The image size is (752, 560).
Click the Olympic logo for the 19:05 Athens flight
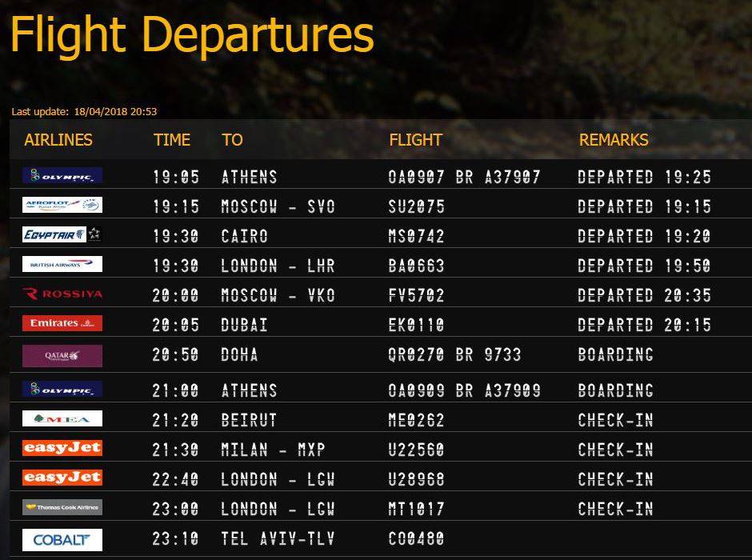pyautogui.click(x=62, y=175)
